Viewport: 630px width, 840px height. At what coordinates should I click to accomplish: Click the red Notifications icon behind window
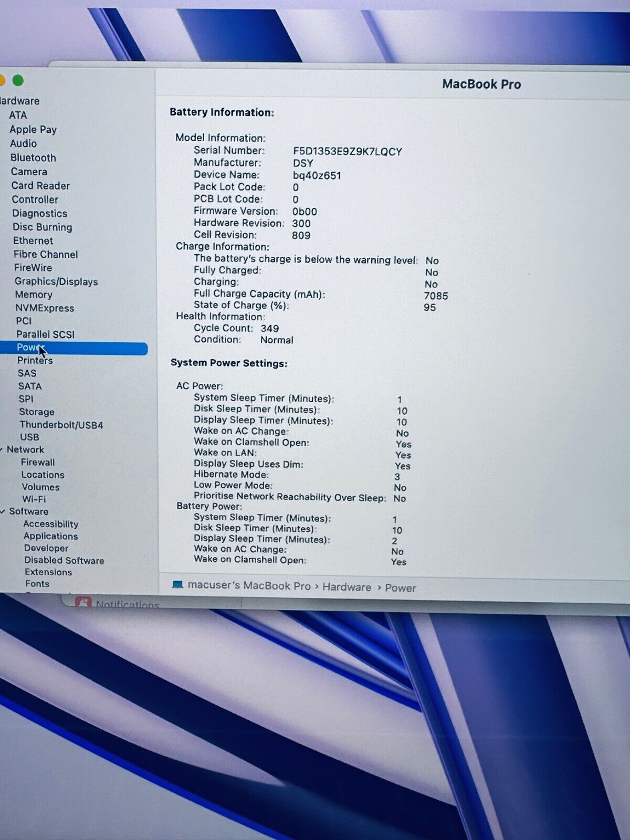coord(83,602)
